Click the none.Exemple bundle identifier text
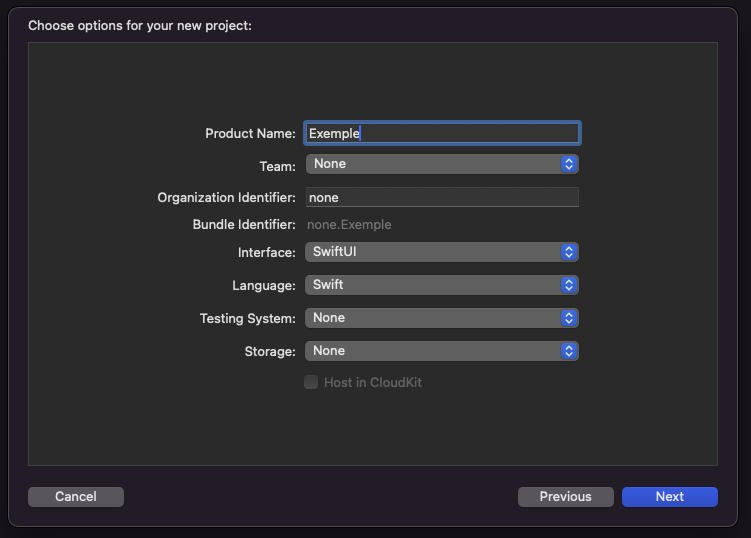Image resolution: width=751 pixels, height=538 pixels. pos(349,225)
